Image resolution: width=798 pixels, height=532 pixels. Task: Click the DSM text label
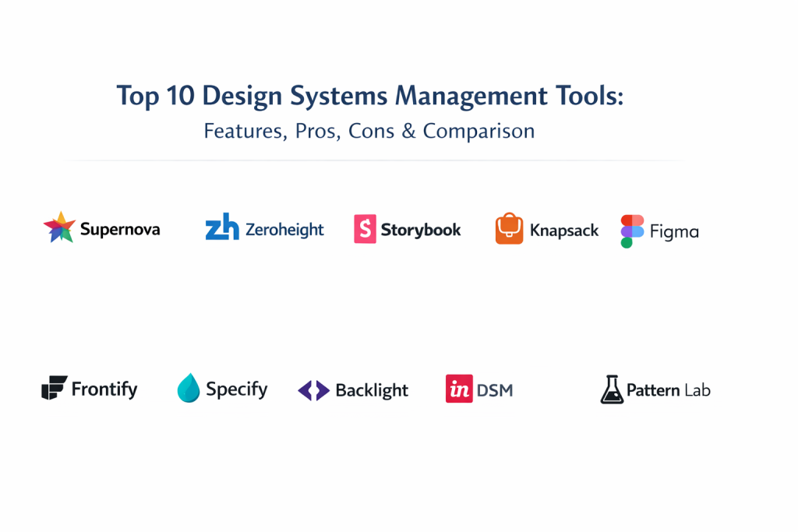[496, 389]
